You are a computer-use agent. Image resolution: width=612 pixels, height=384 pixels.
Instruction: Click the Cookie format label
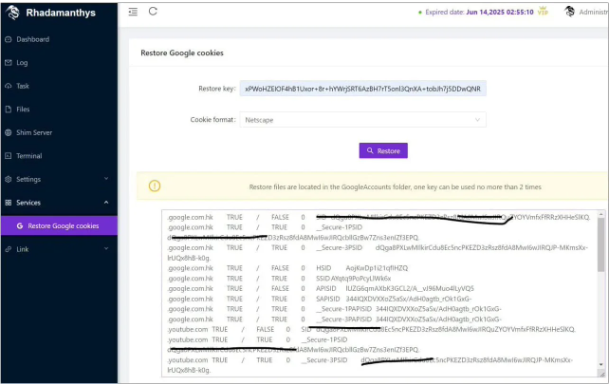[213, 119]
